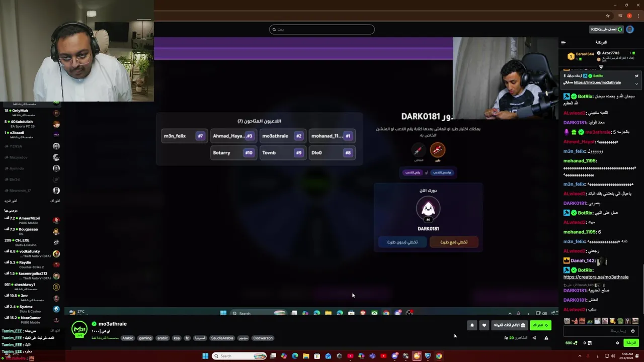The height and width of the screenshot is (362, 644).
Task: Click the Windows Start button on taskbar
Action: (x=205, y=356)
